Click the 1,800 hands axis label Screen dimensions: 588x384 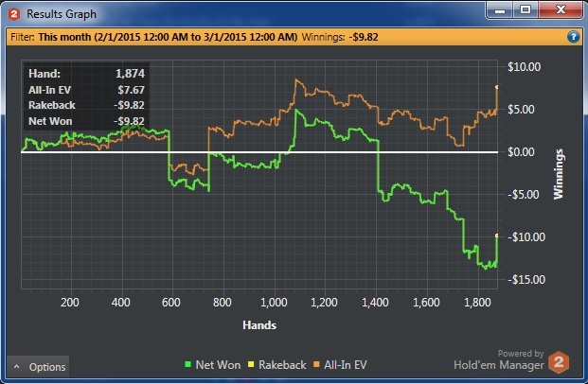point(477,302)
